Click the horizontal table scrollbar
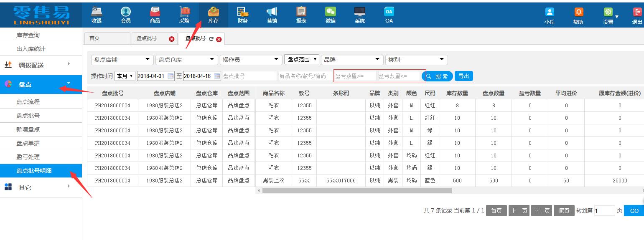This screenshot has width=644, height=240. pyautogui.click(x=357, y=191)
